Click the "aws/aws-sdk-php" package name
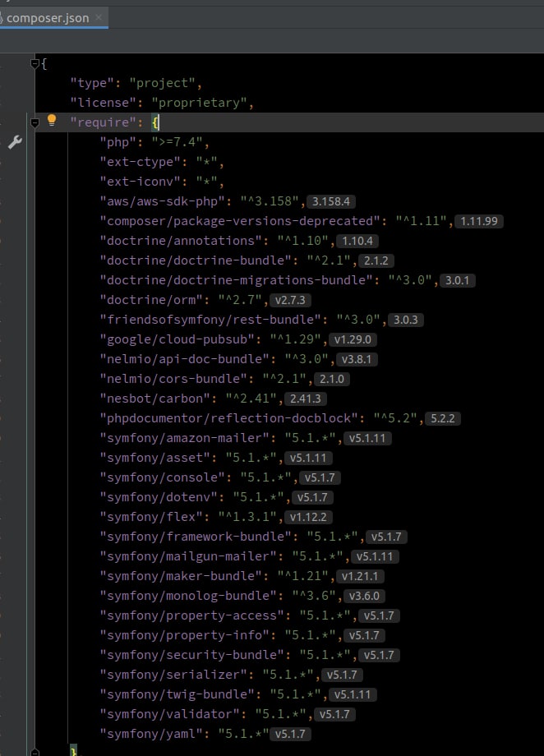Viewport: 544px width, 756px height. click(163, 201)
